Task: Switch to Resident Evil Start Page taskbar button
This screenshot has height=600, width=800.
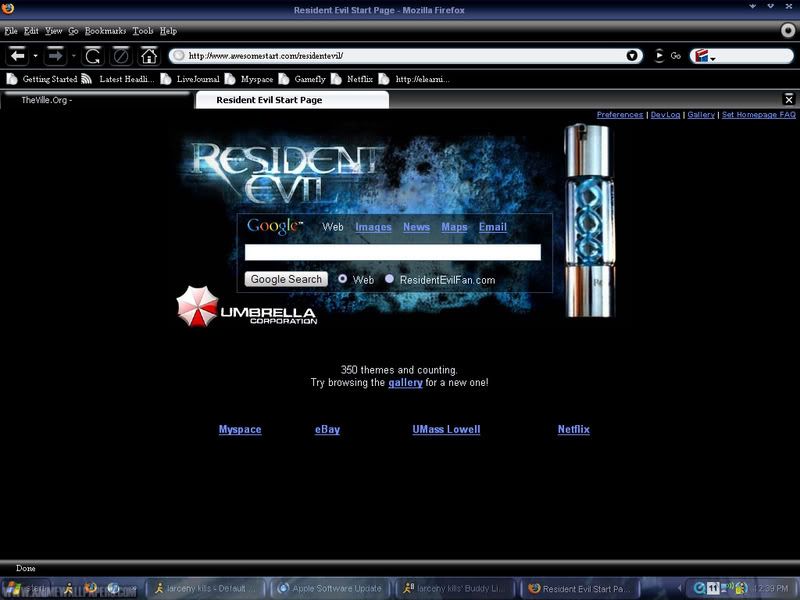Action: [581, 588]
